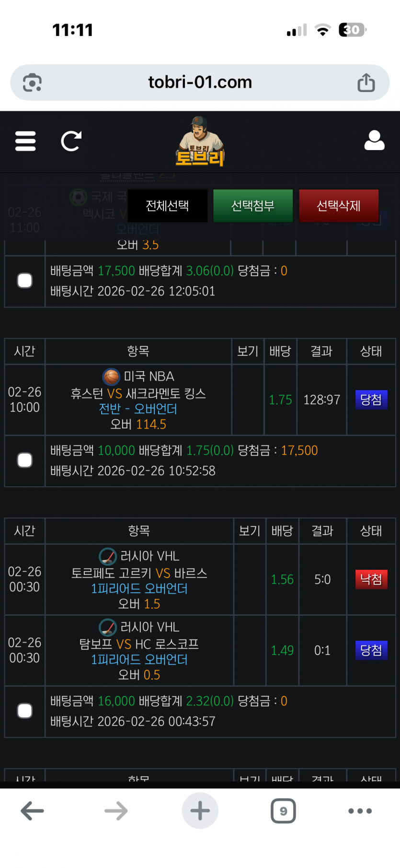This screenshot has height=868, width=400.
Task: Open a new tab with plus icon
Action: point(200,811)
